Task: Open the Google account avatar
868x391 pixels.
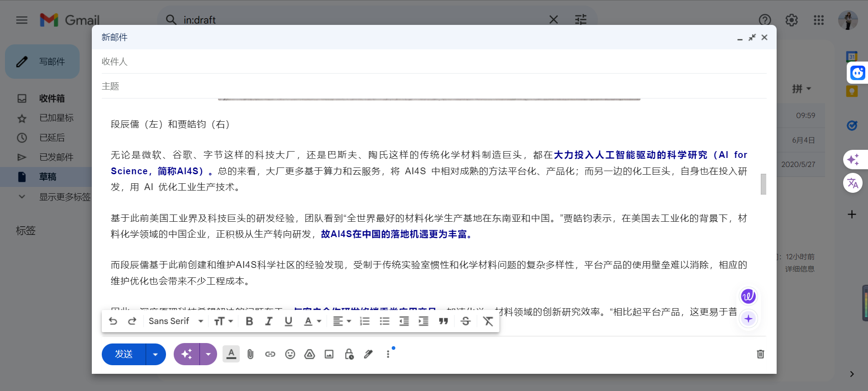Action: click(x=848, y=20)
